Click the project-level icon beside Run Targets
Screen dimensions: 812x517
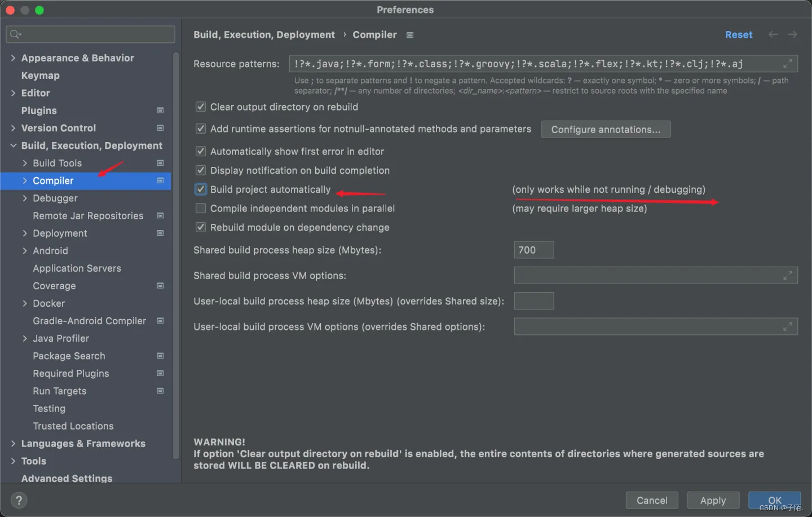click(x=160, y=391)
